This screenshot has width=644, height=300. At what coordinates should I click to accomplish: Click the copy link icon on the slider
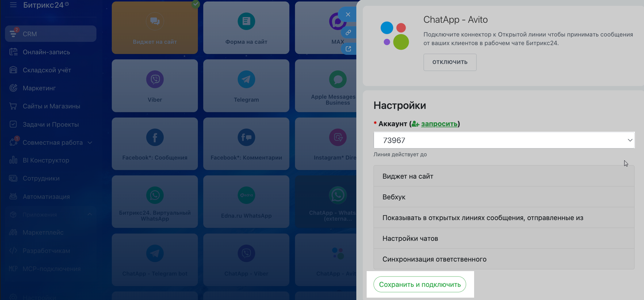point(348,33)
